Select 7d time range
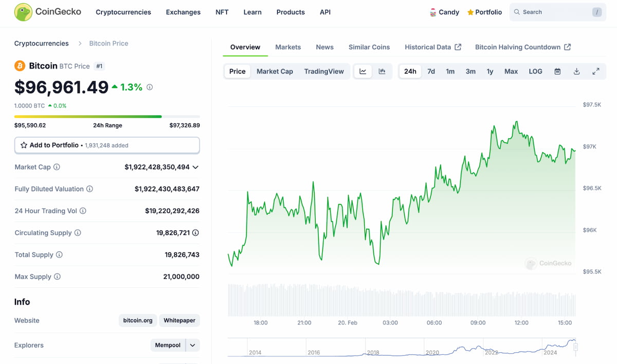Screen dimensions: 617x364 pyautogui.click(x=431, y=71)
